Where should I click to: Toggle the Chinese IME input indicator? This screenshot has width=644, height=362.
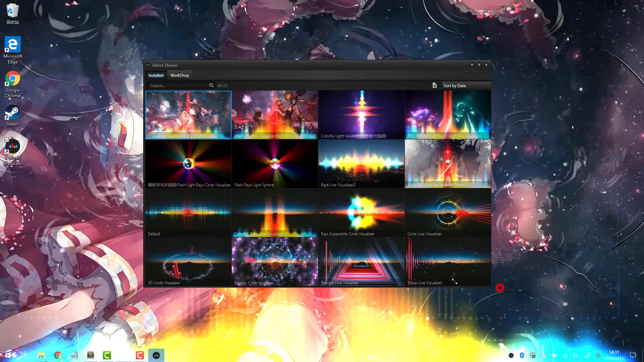(598, 355)
